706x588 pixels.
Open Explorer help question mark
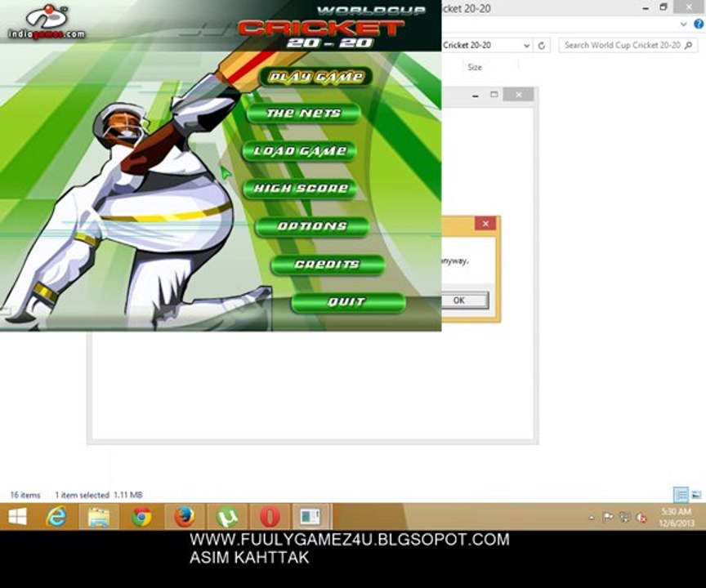click(x=699, y=24)
